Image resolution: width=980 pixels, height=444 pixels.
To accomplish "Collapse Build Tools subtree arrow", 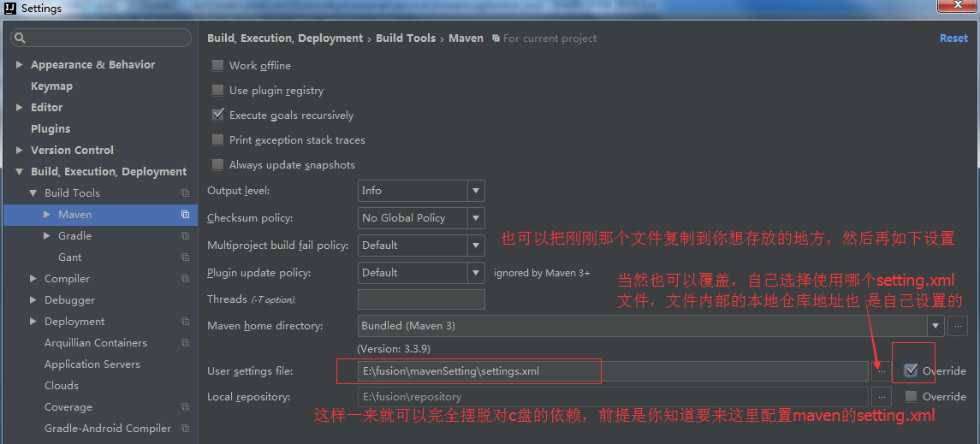I will pyautogui.click(x=33, y=193).
